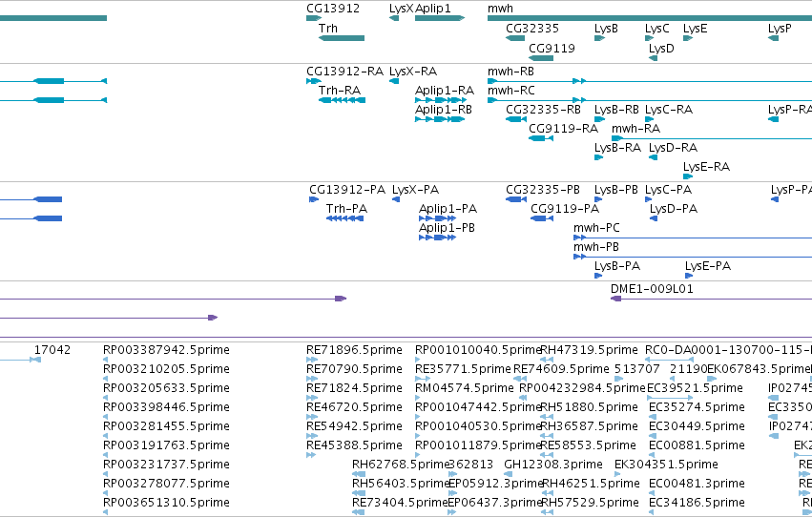Click the LysX-PA protein label
Image resolution: width=812 pixels, height=517 pixels.
pos(415,190)
